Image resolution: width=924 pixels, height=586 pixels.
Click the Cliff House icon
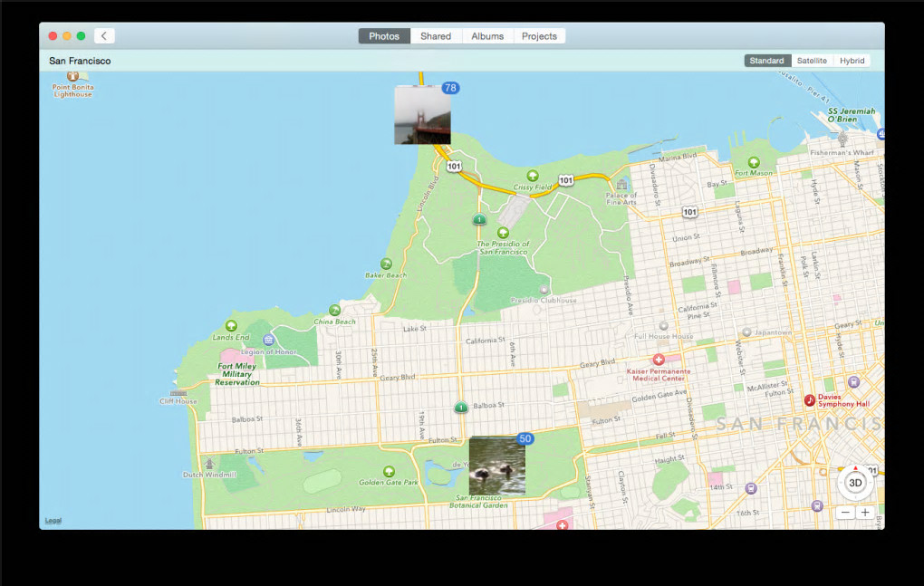pos(178,393)
